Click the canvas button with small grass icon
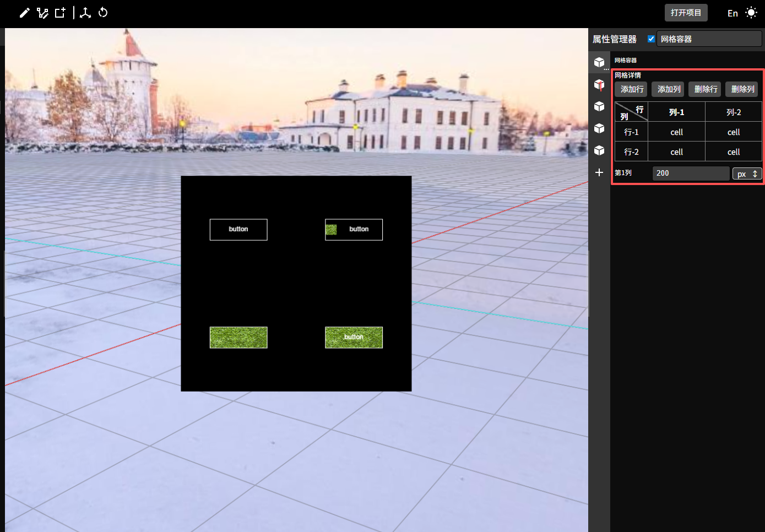765x532 pixels. [354, 230]
